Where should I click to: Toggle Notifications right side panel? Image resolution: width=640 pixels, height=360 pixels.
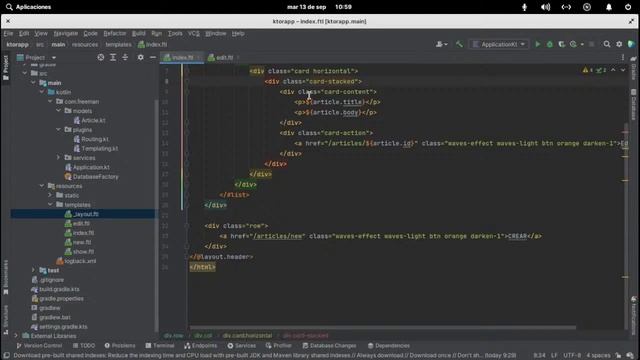633,315
